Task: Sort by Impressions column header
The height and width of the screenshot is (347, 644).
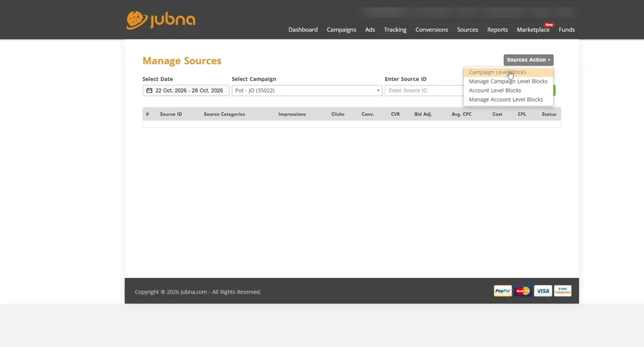Action: coord(292,114)
